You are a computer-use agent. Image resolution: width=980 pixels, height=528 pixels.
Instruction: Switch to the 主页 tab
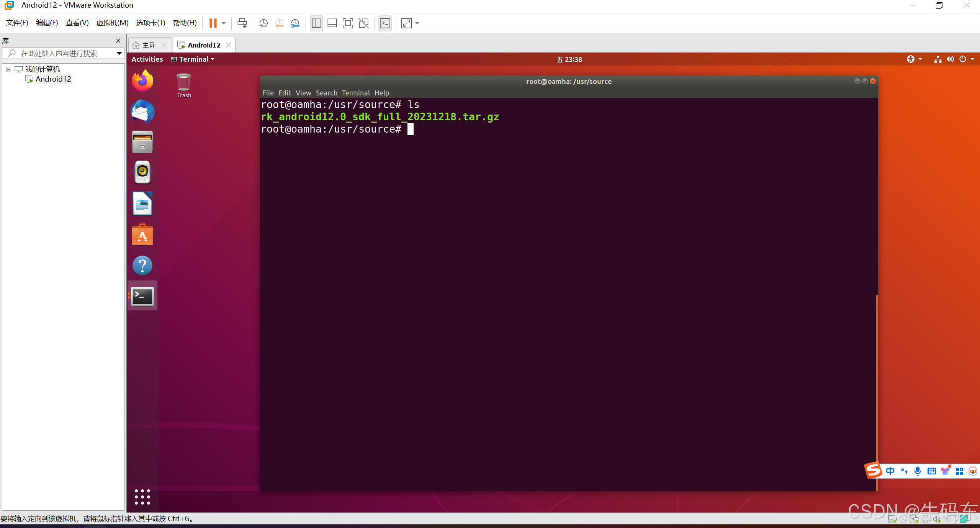(x=148, y=45)
